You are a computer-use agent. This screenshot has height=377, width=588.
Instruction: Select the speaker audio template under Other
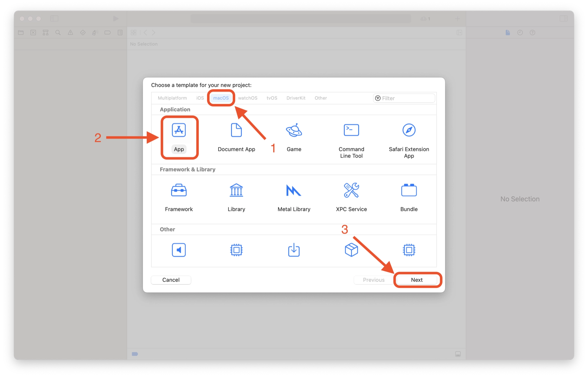[179, 250]
